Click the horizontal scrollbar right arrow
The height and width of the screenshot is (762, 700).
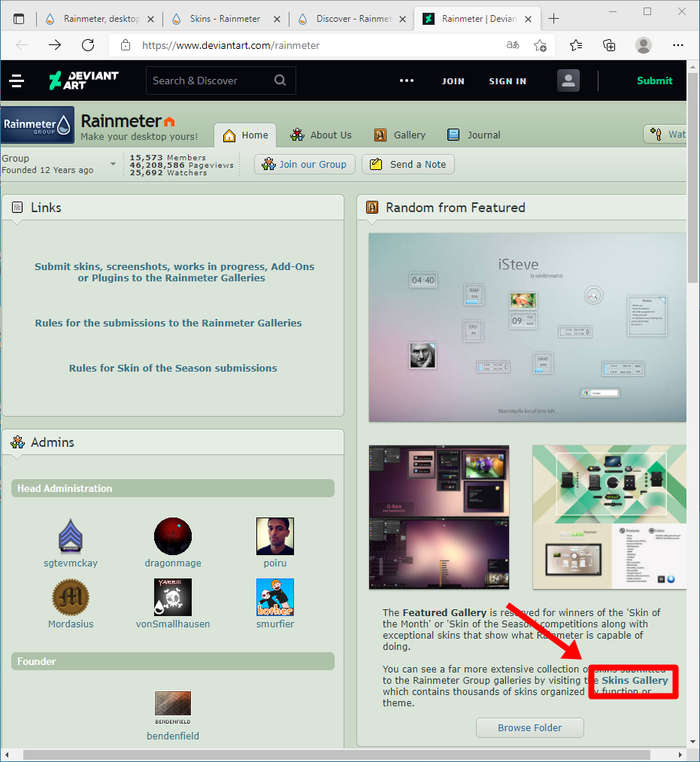(x=680, y=754)
